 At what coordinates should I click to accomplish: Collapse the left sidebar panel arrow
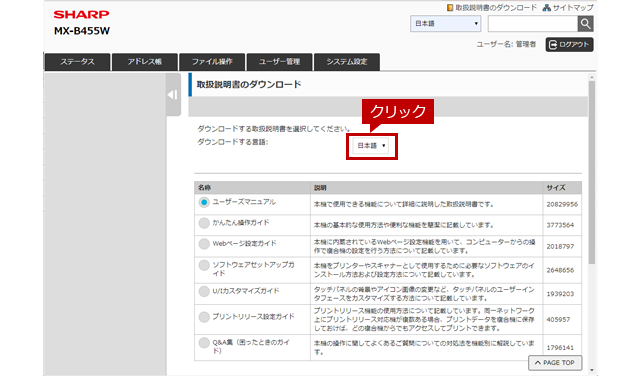coord(173,95)
